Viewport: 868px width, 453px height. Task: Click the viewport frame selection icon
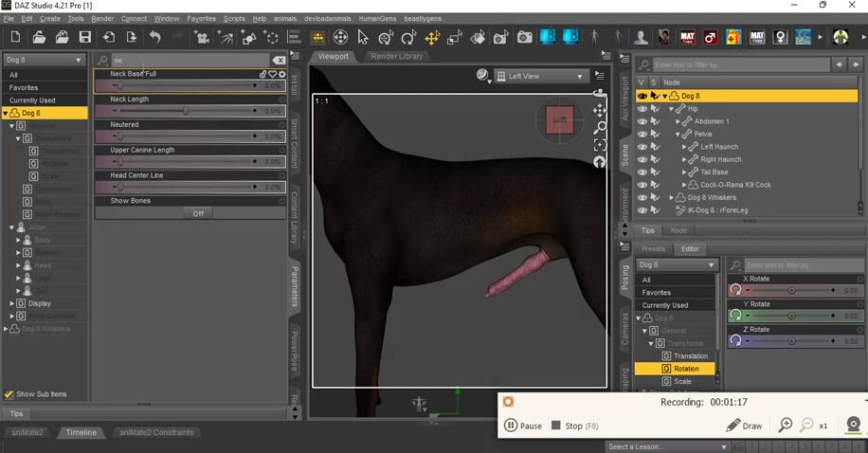tap(600, 144)
